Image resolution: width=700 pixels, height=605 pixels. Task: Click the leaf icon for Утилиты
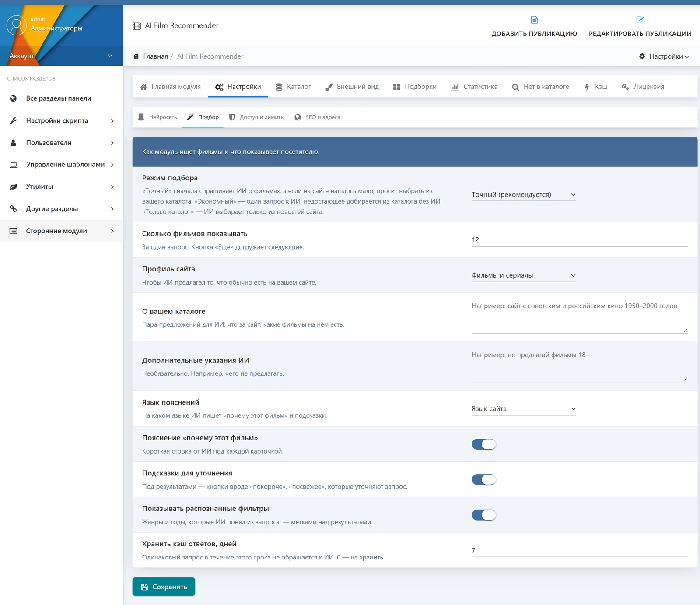pos(14,187)
